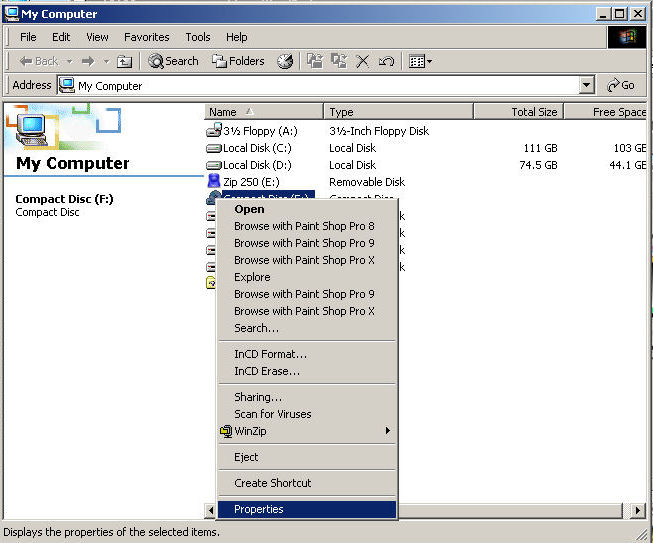
Task: Choose Eject from the context menu
Action: (x=246, y=457)
